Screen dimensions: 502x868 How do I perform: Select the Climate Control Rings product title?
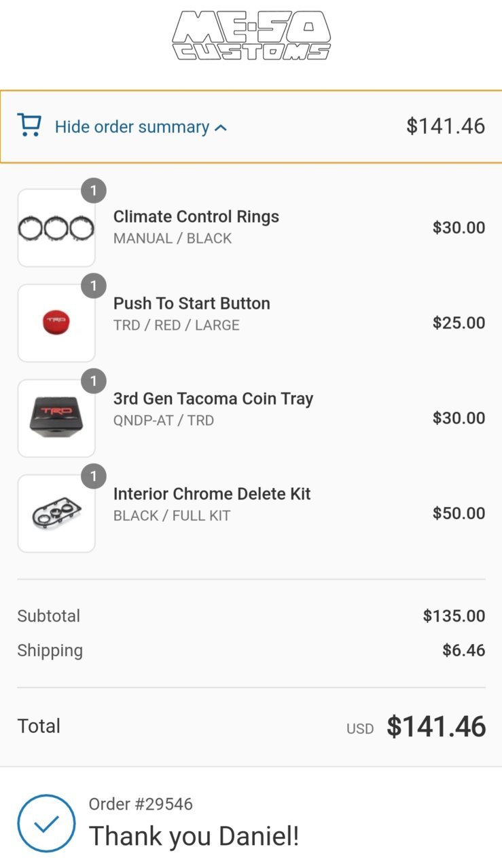click(x=196, y=216)
